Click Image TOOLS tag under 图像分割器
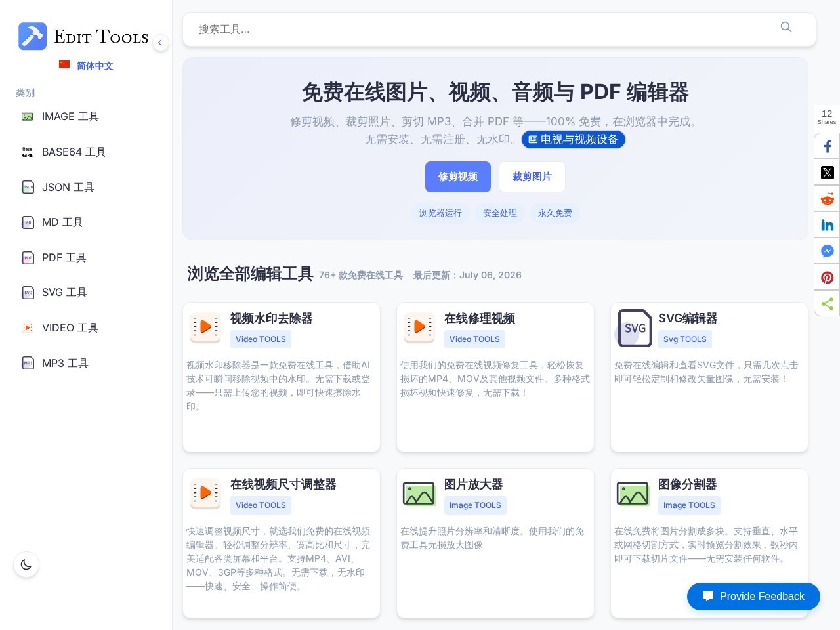This screenshot has width=840, height=630. 689,505
